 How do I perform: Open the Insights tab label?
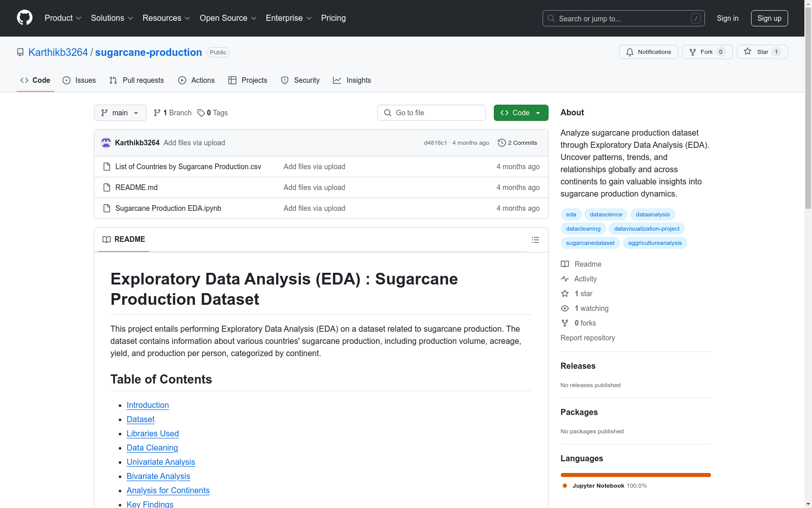pyautogui.click(x=359, y=80)
